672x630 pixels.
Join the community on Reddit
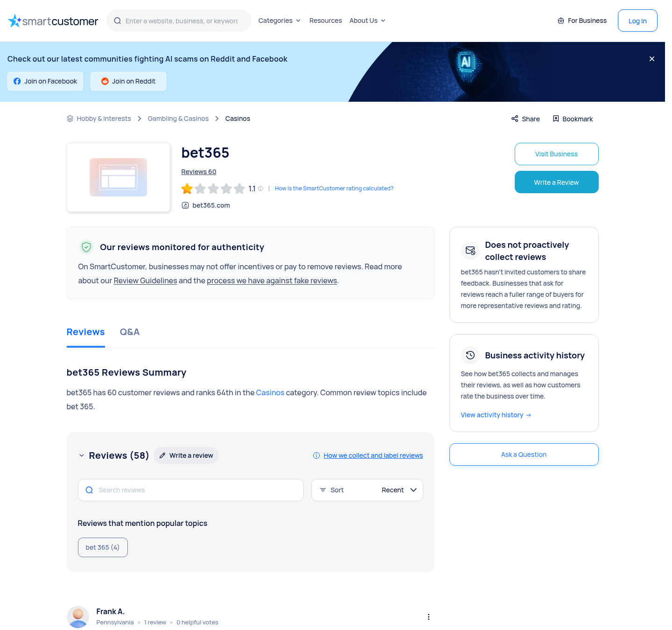point(128,81)
